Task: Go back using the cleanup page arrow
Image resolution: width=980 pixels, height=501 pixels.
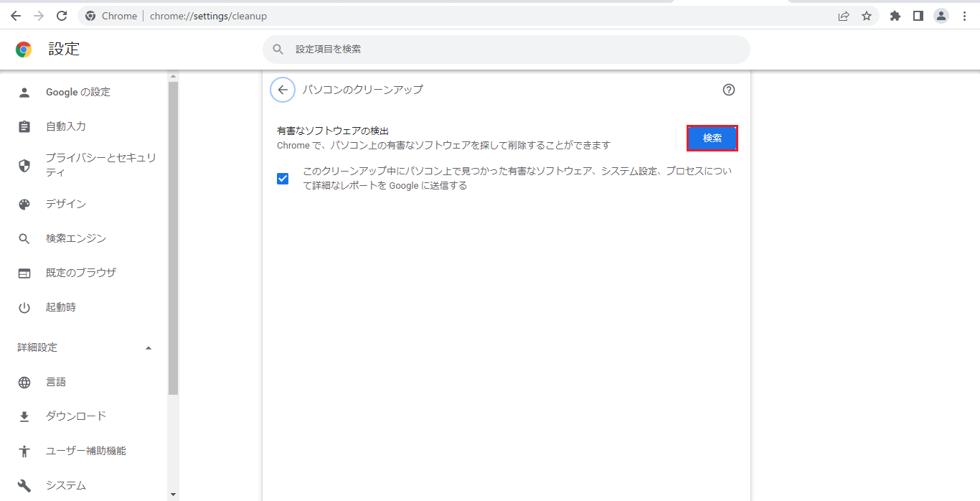Action: tap(283, 90)
